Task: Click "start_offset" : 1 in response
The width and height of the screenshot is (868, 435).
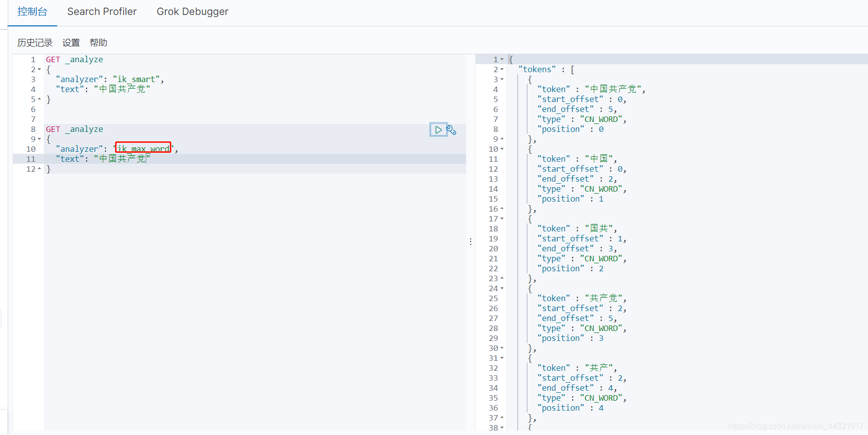Action: (580, 238)
